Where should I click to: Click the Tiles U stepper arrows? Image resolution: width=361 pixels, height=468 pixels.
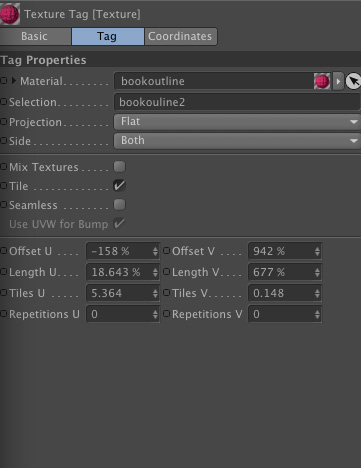click(155, 293)
